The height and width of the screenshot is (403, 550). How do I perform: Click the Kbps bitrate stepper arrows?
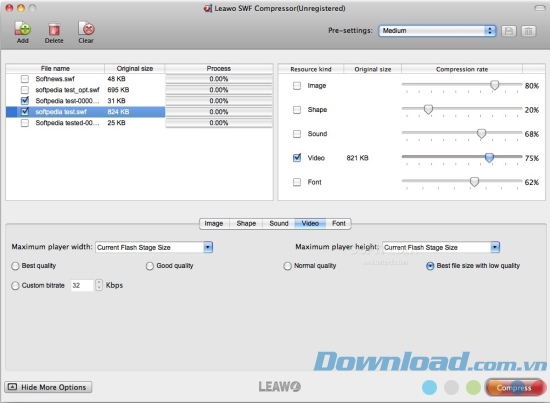[99, 285]
